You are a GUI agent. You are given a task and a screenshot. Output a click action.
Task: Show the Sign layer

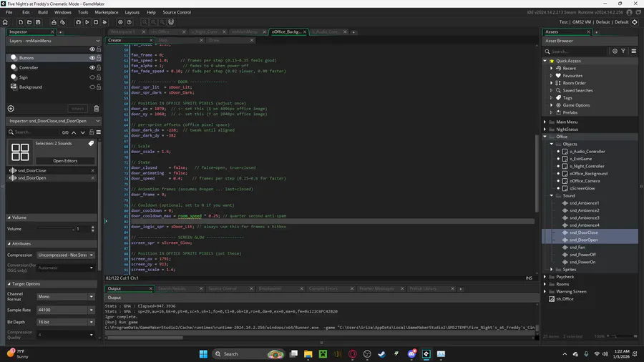point(92,77)
